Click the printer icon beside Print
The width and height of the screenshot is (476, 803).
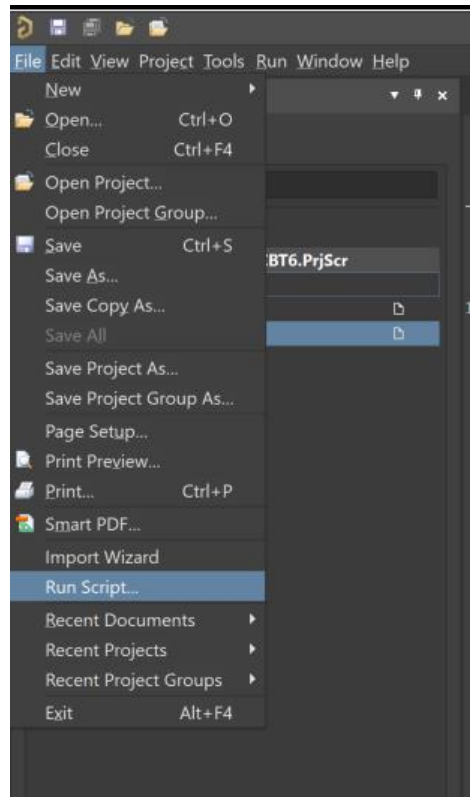click(24, 491)
